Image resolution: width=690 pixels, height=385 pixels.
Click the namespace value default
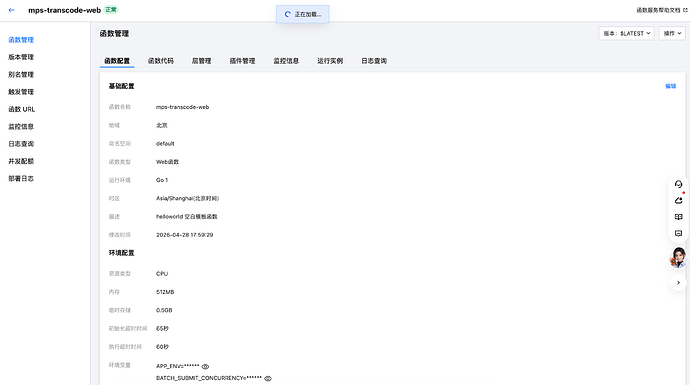[165, 143]
